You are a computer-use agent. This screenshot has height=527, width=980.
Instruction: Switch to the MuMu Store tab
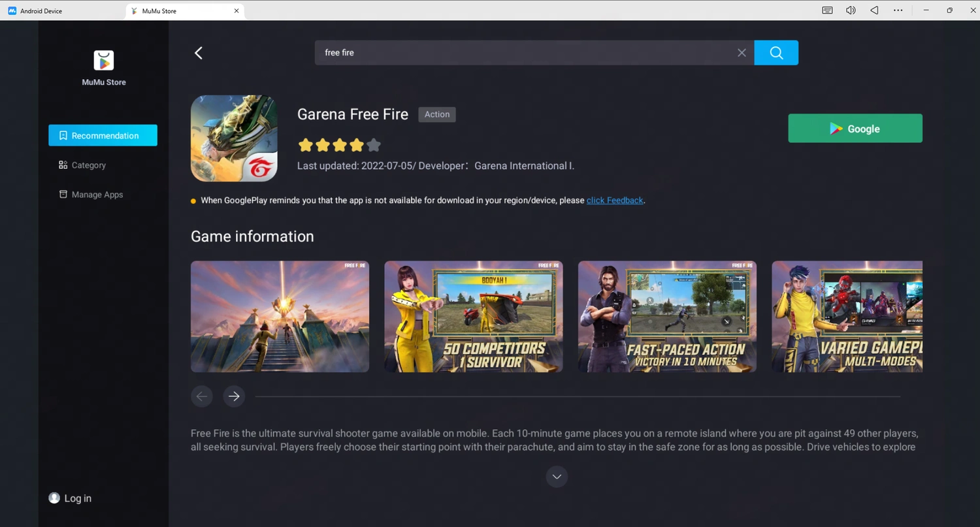tap(157, 10)
